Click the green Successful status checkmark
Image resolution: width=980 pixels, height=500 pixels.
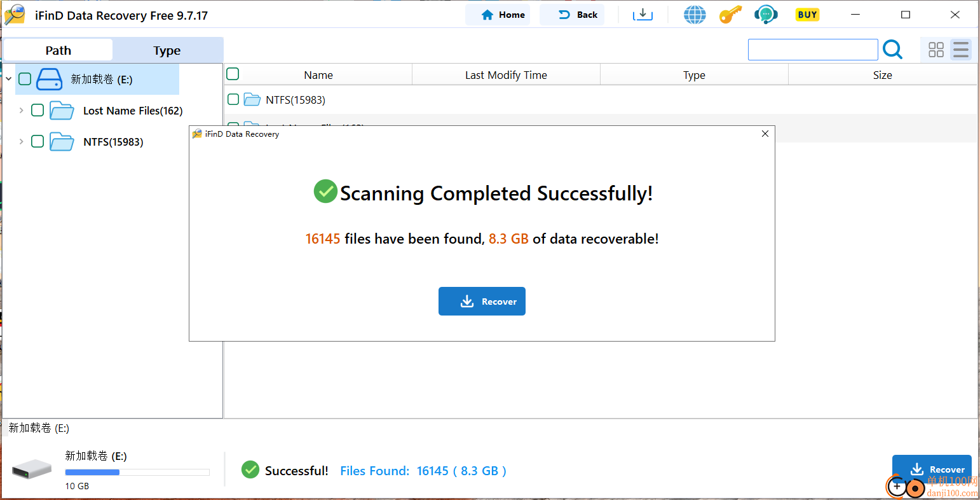coord(250,470)
